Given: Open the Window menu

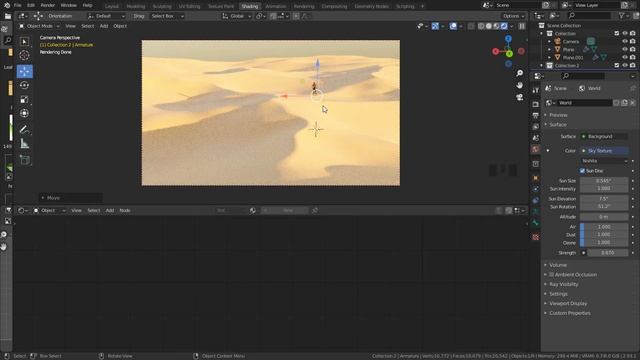Looking at the screenshot, I should [68, 5].
